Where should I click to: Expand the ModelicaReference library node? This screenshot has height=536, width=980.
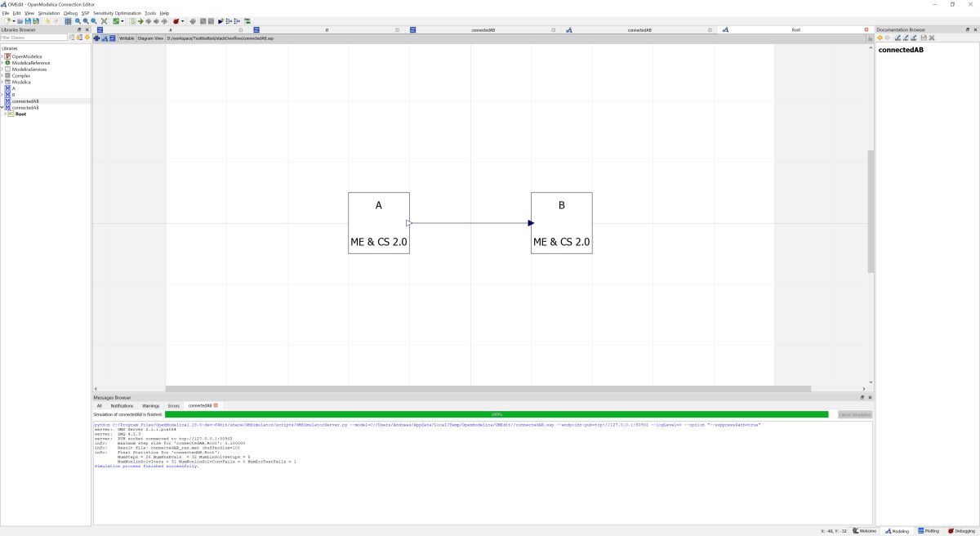(2, 63)
